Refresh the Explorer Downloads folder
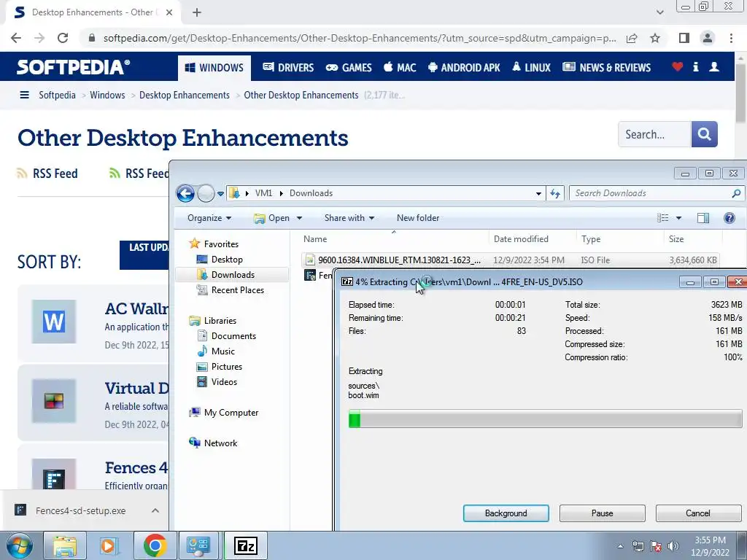The image size is (747, 560). click(555, 193)
